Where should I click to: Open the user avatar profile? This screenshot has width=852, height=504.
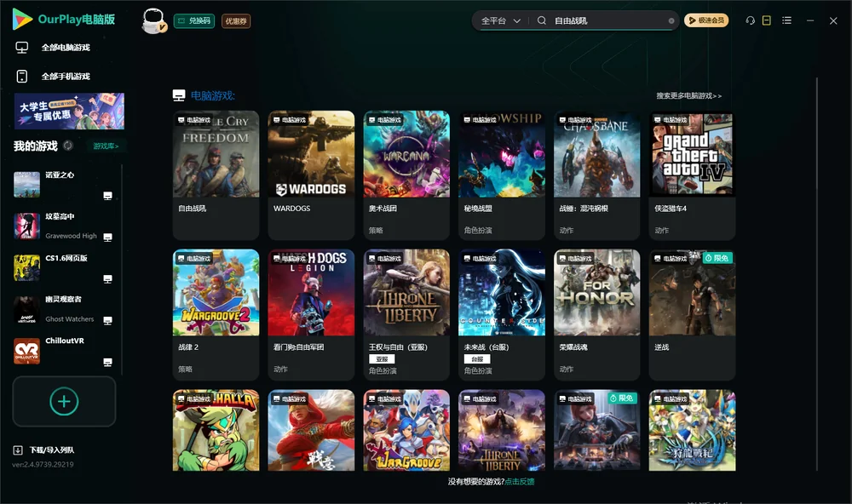(x=153, y=20)
